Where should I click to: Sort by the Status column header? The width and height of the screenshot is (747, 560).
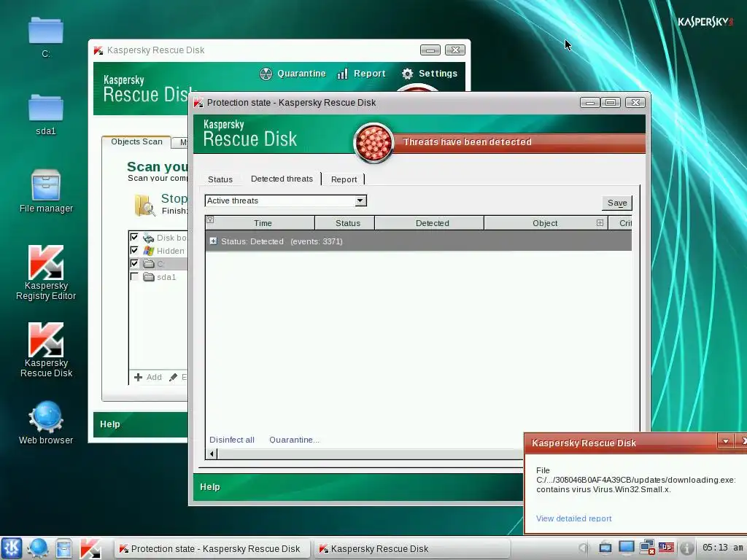click(345, 223)
